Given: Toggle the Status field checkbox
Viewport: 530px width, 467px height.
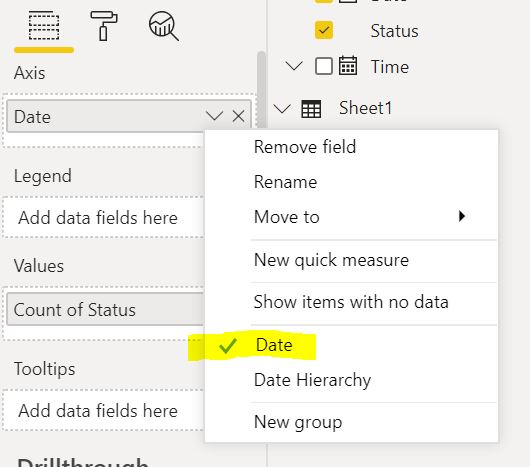Looking at the screenshot, I should click(323, 30).
